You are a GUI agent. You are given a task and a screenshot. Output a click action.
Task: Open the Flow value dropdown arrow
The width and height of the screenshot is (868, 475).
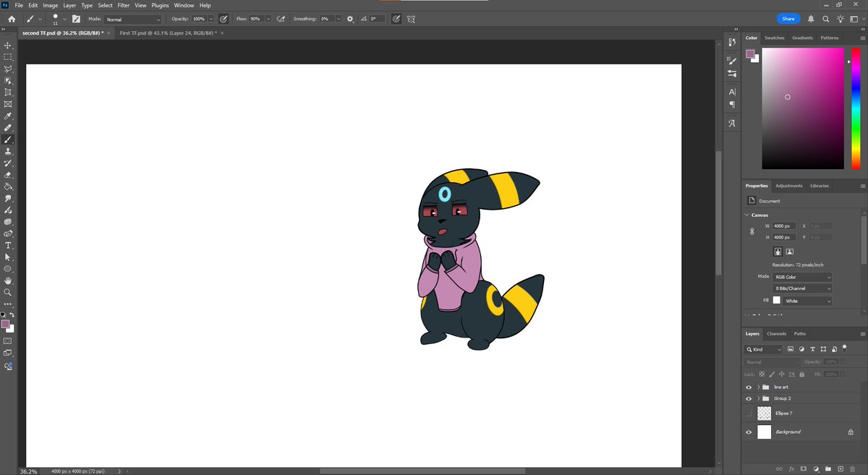[269, 19]
